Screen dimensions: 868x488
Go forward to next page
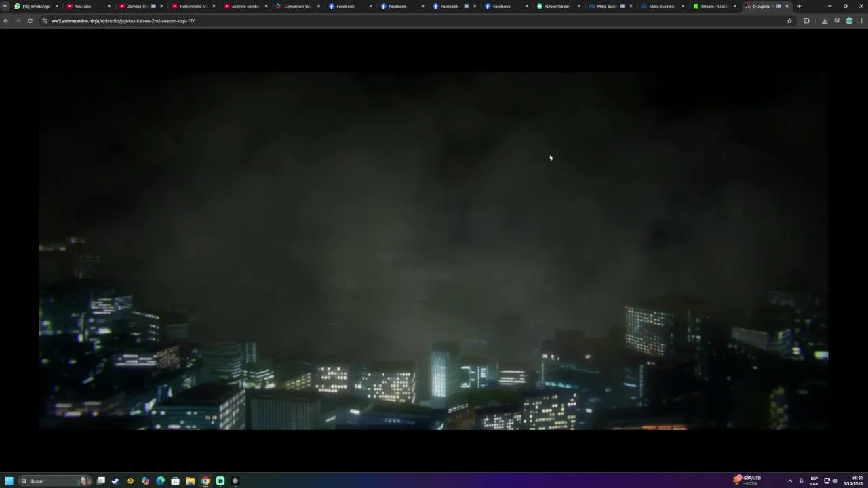click(x=18, y=21)
